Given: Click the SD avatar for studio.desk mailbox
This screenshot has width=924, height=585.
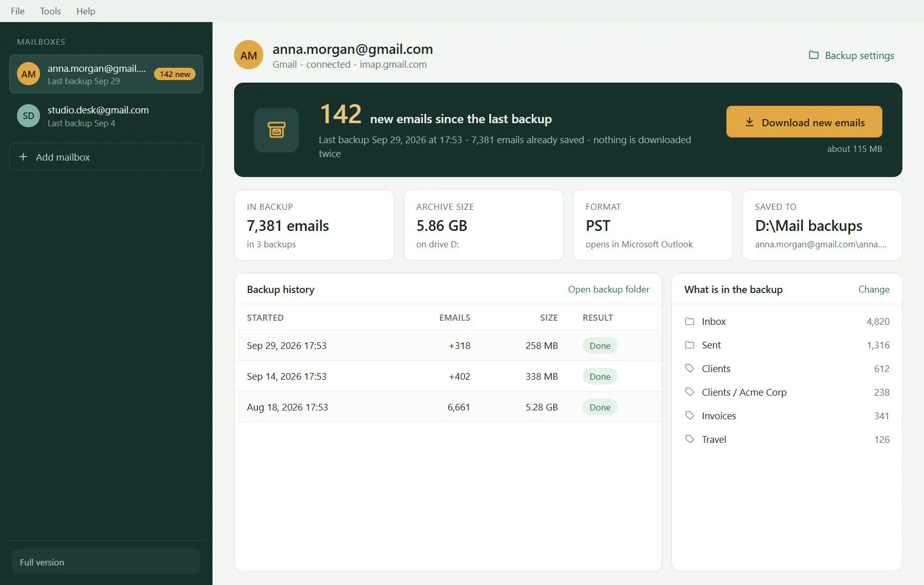Looking at the screenshot, I should pyautogui.click(x=28, y=116).
